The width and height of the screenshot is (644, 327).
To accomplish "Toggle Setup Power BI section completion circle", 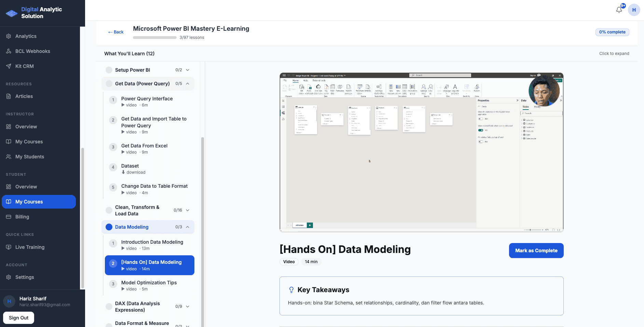I will [109, 70].
